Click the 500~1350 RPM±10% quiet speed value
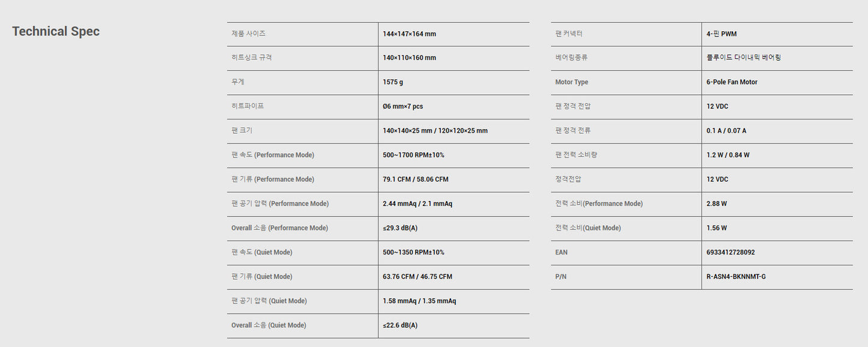This screenshot has width=868, height=347. pos(413,253)
